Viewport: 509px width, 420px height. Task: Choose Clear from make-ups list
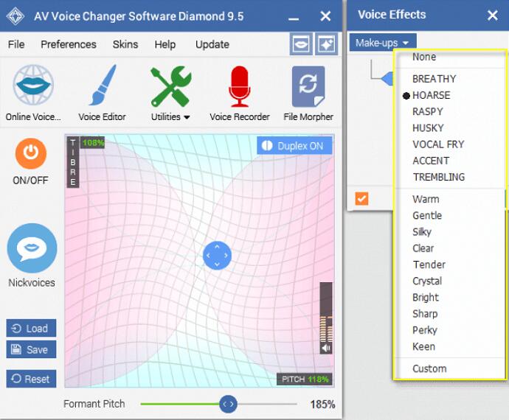(423, 248)
